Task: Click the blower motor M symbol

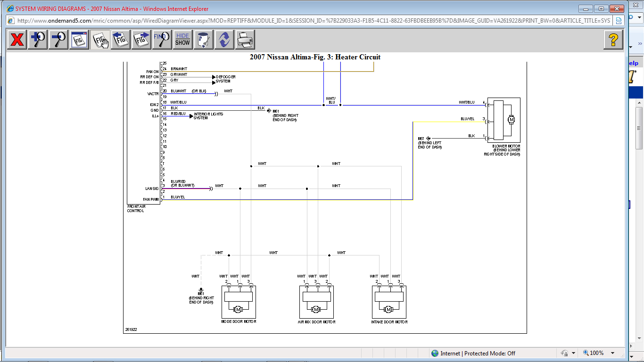Action: pos(511,120)
